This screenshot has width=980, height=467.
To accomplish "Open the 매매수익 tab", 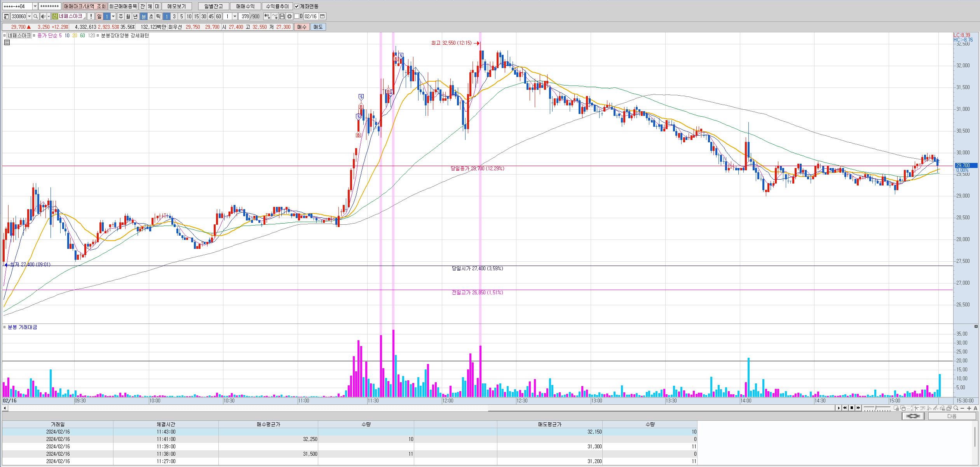I will point(245,6).
